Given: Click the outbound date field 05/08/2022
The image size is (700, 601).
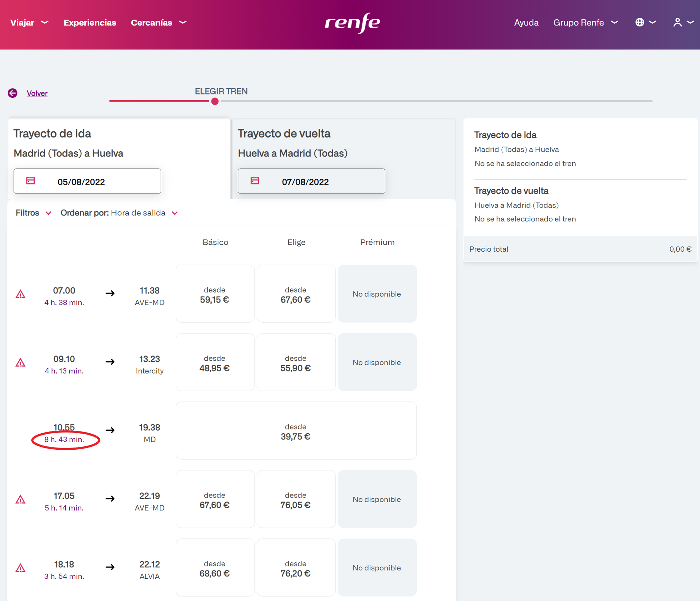Looking at the screenshot, I should 87,181.
